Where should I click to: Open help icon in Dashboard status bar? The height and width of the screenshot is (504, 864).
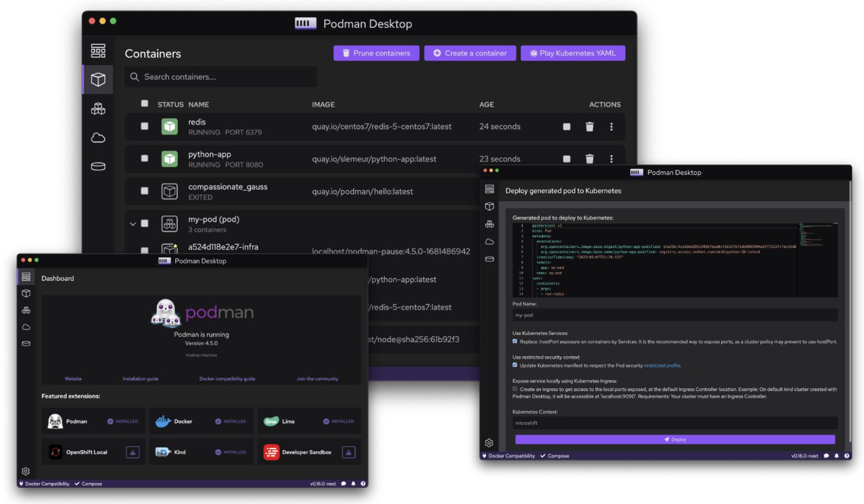point(363,484)
